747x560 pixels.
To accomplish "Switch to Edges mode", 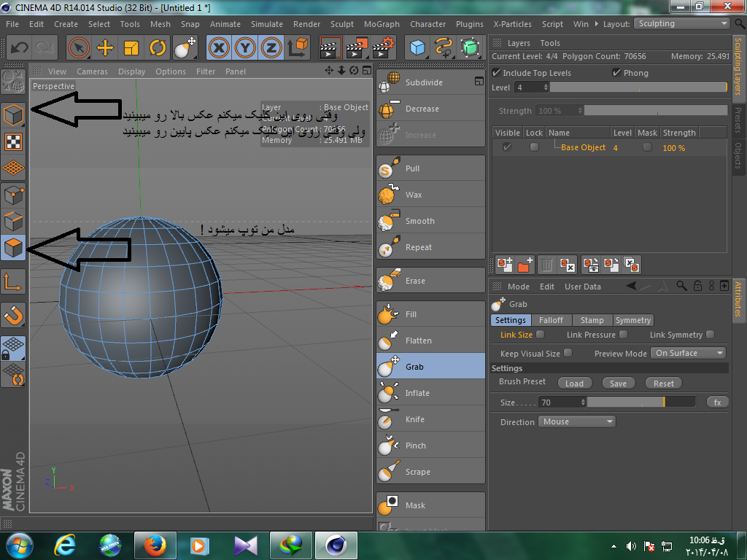I will pyautogui.click(x=13, y=222).
